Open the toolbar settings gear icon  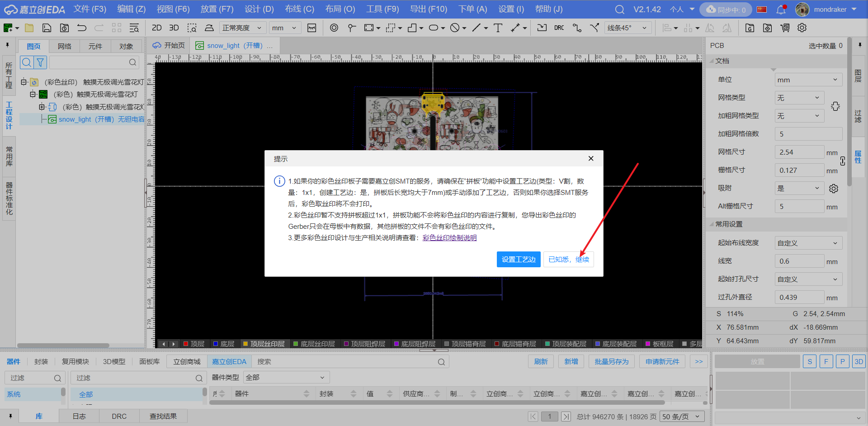[802, 28]
